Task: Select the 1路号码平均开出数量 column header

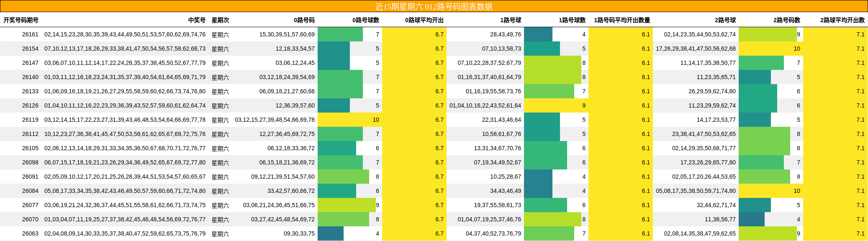Action: point(622,20)
